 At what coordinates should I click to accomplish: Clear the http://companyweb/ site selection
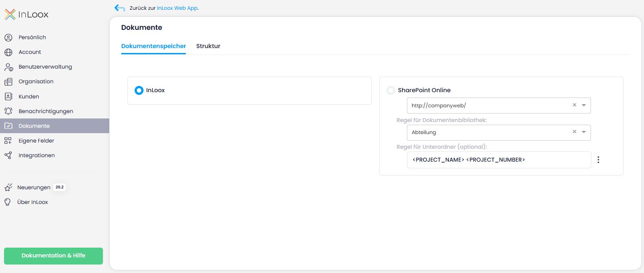click(574, 105)
